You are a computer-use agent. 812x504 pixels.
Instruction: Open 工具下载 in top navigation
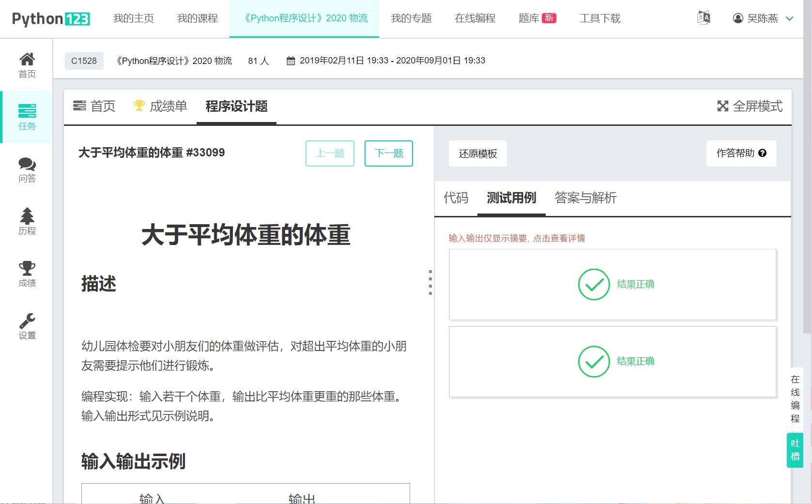(600, 18)
